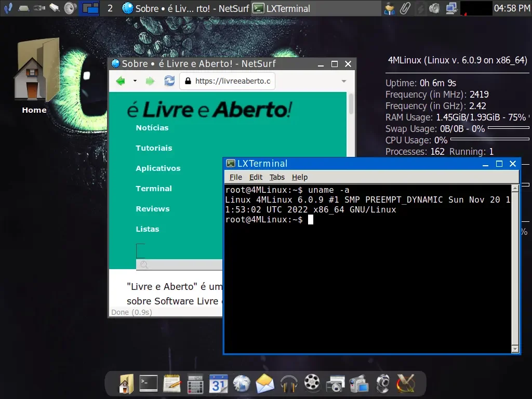Click the LXTerminal scrollbar down arrow

[x=515, y=349]
